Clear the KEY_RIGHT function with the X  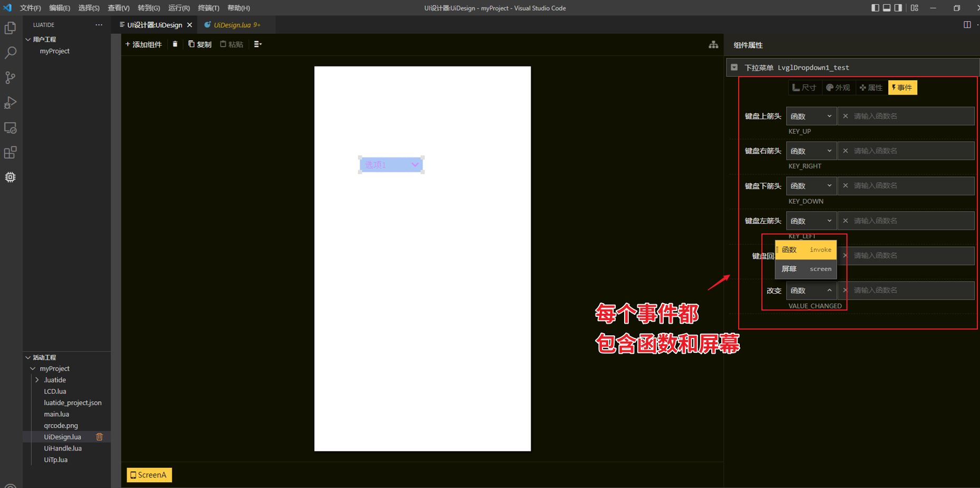pos(845,151)
